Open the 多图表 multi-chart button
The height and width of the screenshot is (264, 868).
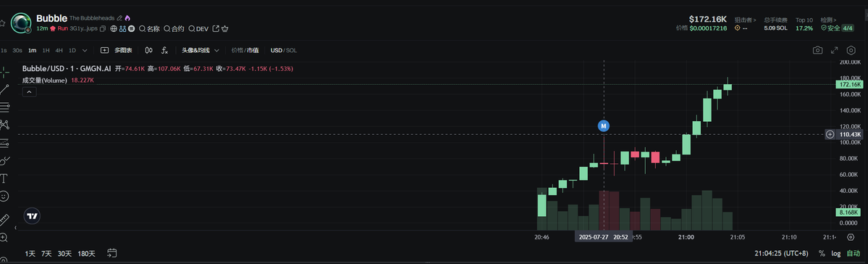click(117, 51)
